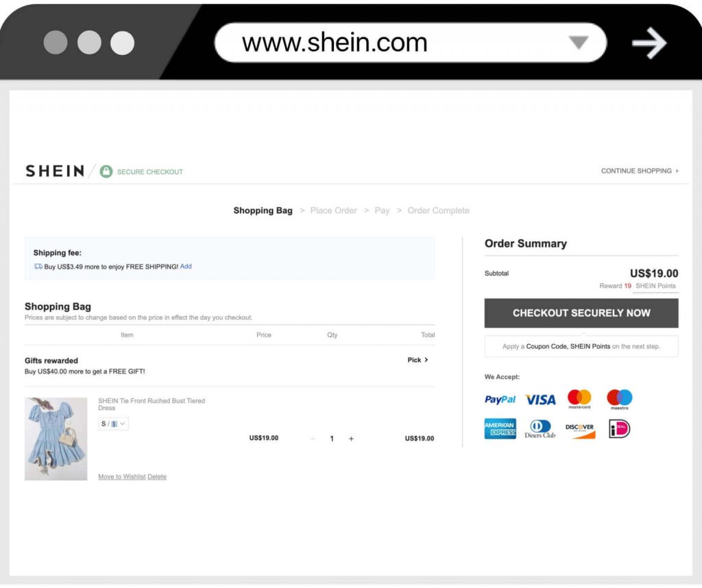Increase item quantity with the plus control
This screenshot has height=588, width=702.
pyautogui.click(x=351, y=438)
